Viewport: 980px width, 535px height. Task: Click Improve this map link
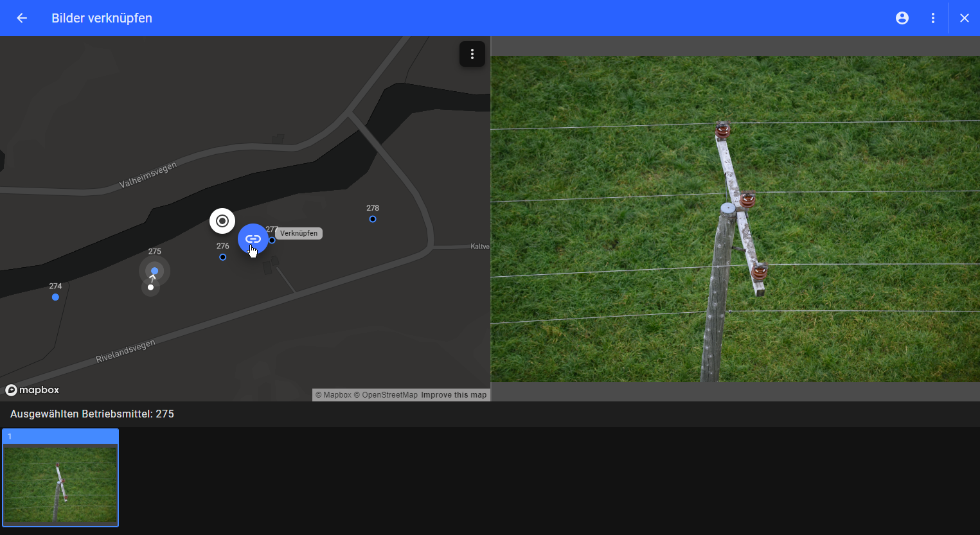pyautogui.click(x=454, y=395)
